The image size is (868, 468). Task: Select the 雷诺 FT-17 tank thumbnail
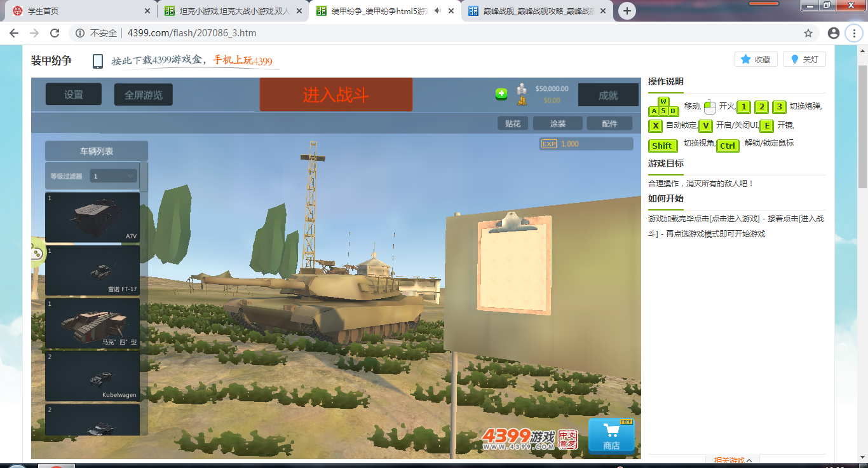(x=93, y=270)
